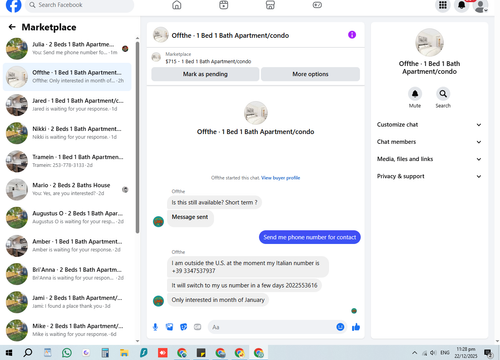
Task: Click the 'Send me phone number for contact' message
Action: coord(310,237)
